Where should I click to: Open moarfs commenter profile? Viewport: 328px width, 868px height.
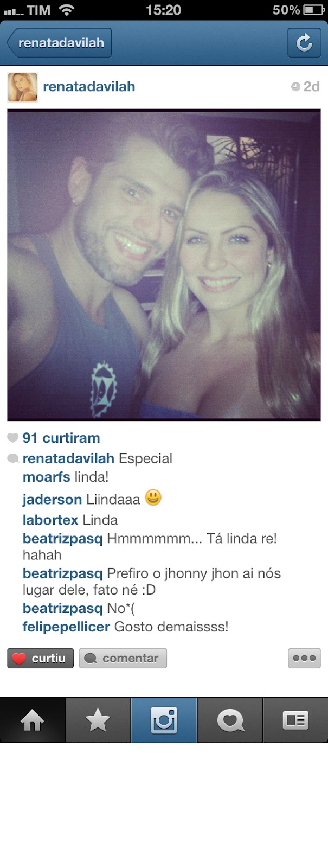(46, 477)
